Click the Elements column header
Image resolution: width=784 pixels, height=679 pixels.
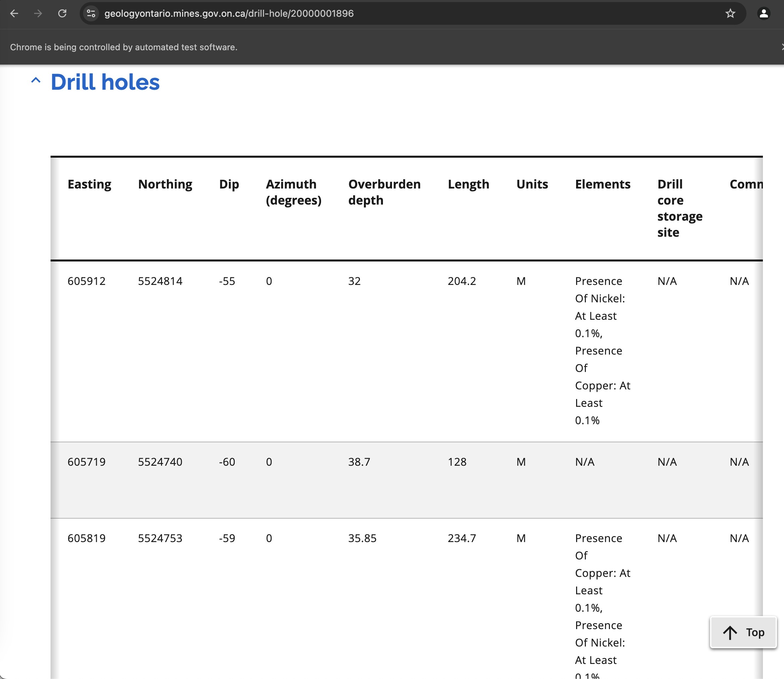pyautogui.click(x=603, y=184)
